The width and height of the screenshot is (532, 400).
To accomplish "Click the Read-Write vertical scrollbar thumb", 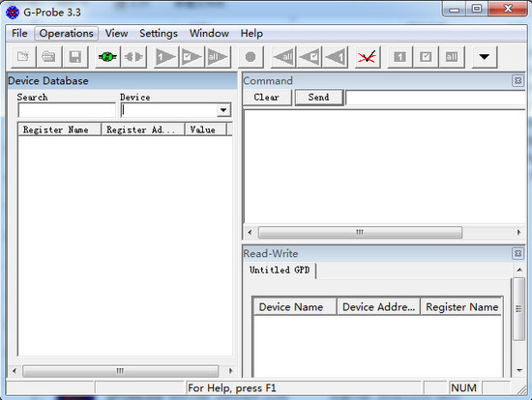I will [x=518, y=309].
